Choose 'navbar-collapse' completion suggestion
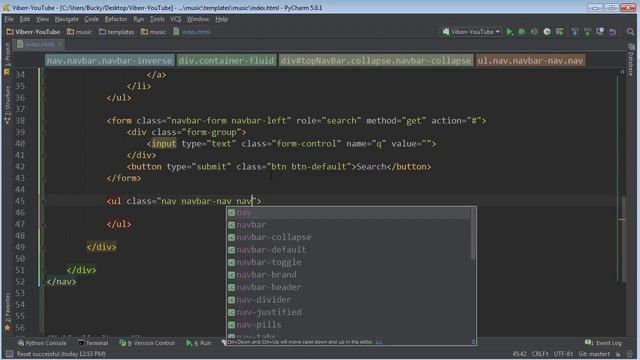Image resolution: width=640 pixels, height=360 pixels. [x=349, y=237]
